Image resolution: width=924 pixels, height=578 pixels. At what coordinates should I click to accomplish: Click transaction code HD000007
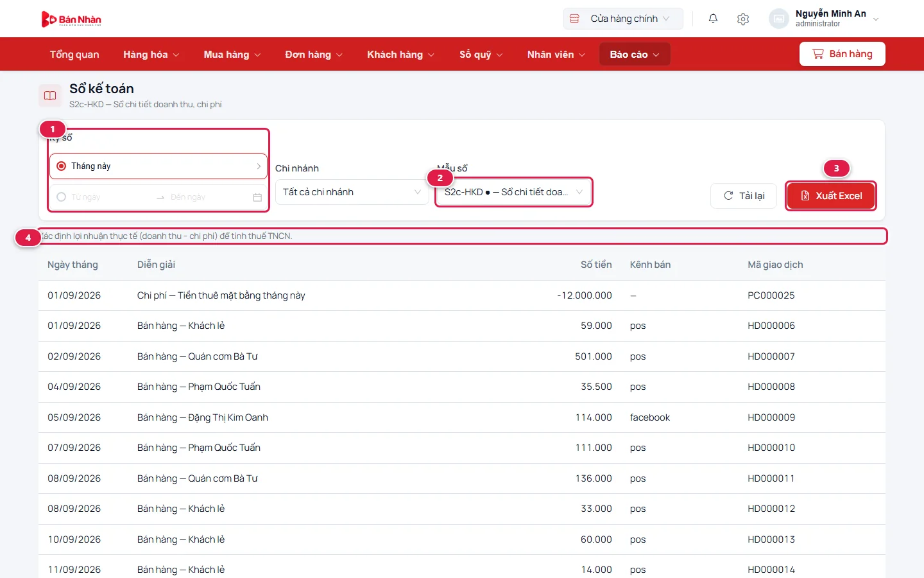771,356
